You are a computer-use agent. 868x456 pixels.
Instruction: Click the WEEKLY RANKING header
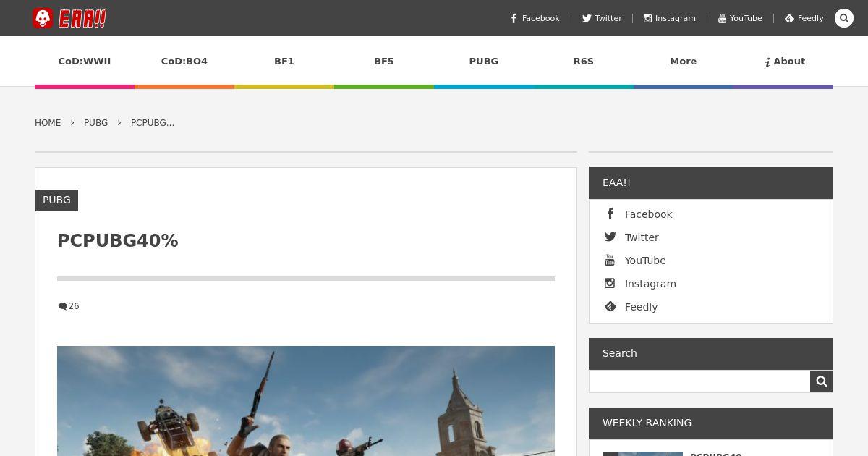point(711,423)
